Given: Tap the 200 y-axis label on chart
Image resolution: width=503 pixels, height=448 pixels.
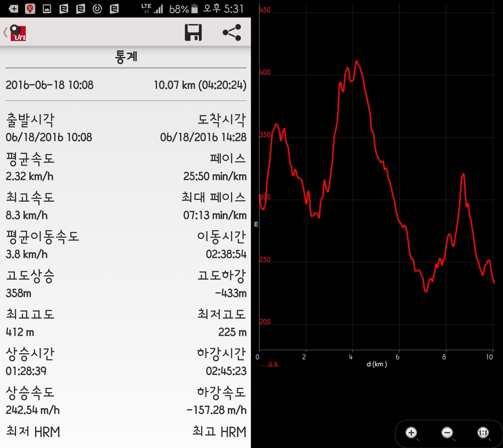Looking at the screenshot, I should [x=265, y=322].
